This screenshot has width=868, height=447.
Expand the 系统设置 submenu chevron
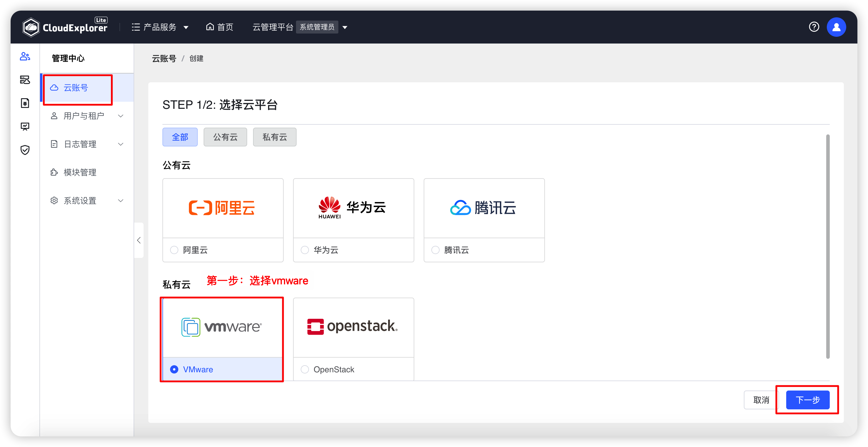[x=121, y=201]
